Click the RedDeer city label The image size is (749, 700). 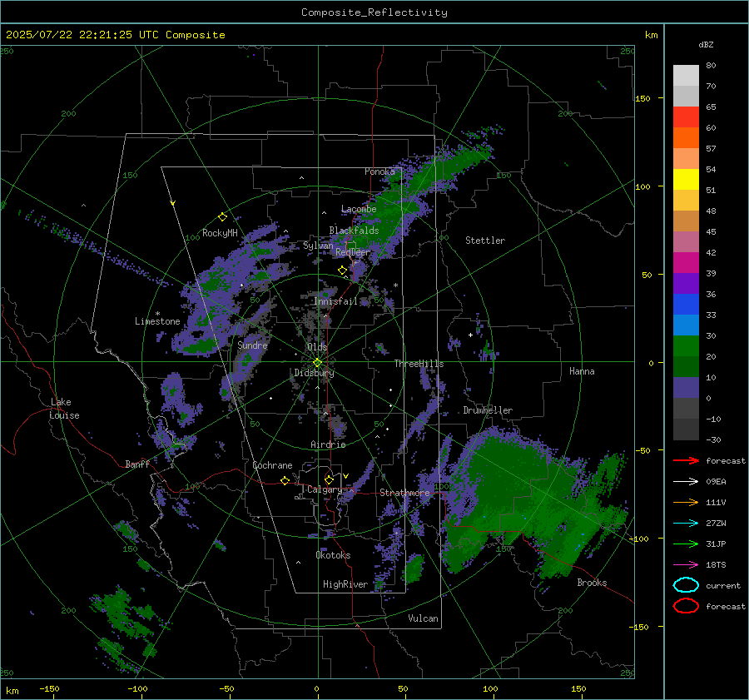coord(353,252)
